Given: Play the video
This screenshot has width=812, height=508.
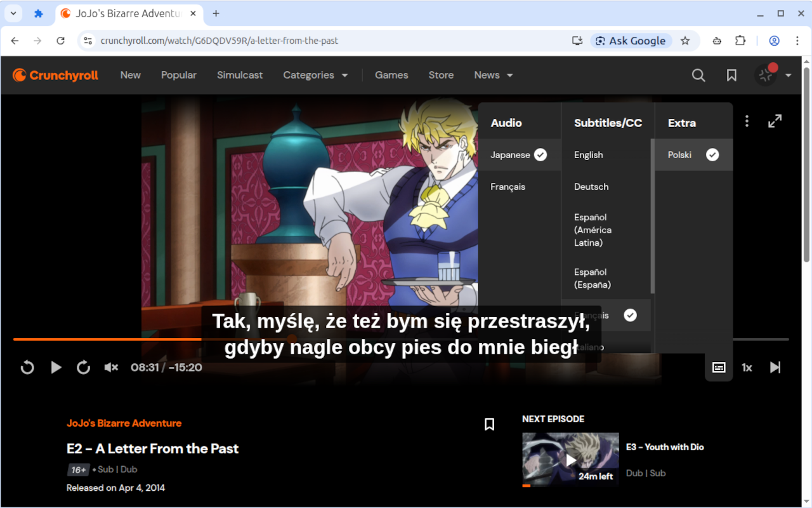Looking at the screenshot, I should [x=56, y=367].
